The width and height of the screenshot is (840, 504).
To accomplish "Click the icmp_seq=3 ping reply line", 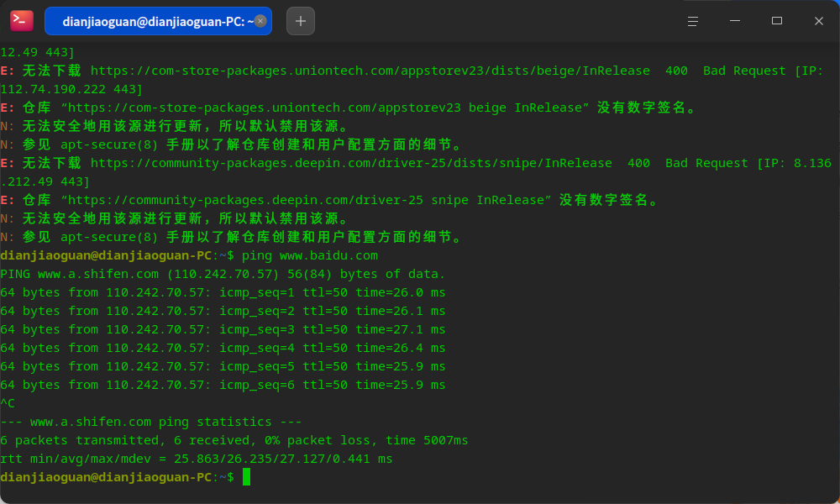I will click(x=223, y=329).
